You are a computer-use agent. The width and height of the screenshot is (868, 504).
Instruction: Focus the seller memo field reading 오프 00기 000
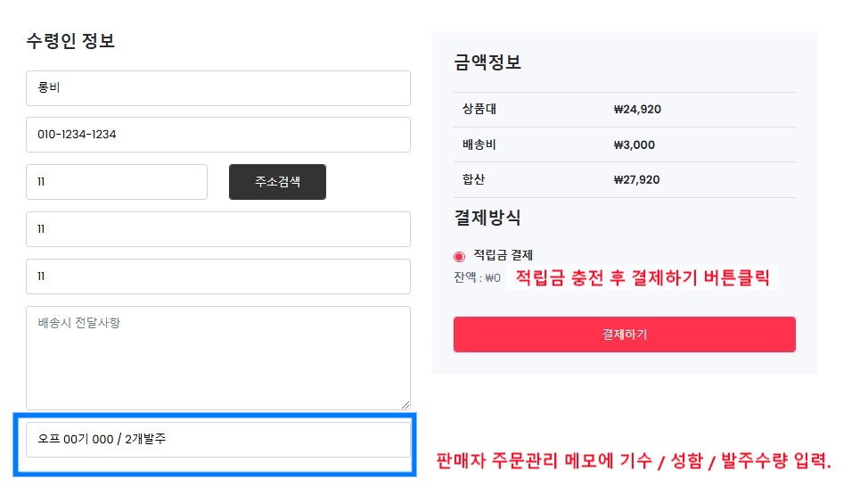[217, 440]
